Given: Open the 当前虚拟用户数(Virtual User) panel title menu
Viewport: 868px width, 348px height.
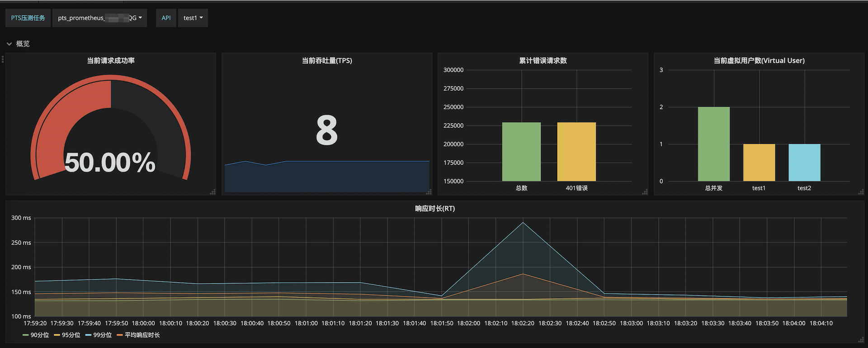Looking at the screenshot, I should (759, 61).
